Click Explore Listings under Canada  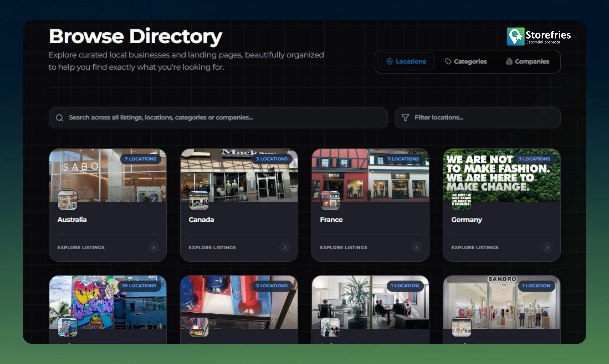(x=212, y=247)
